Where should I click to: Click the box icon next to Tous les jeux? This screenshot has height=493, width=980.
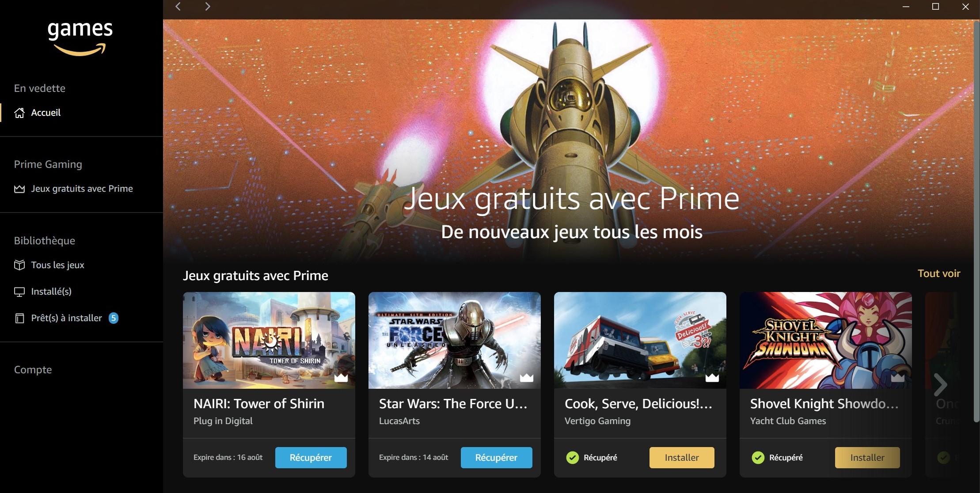coord(19,265)
